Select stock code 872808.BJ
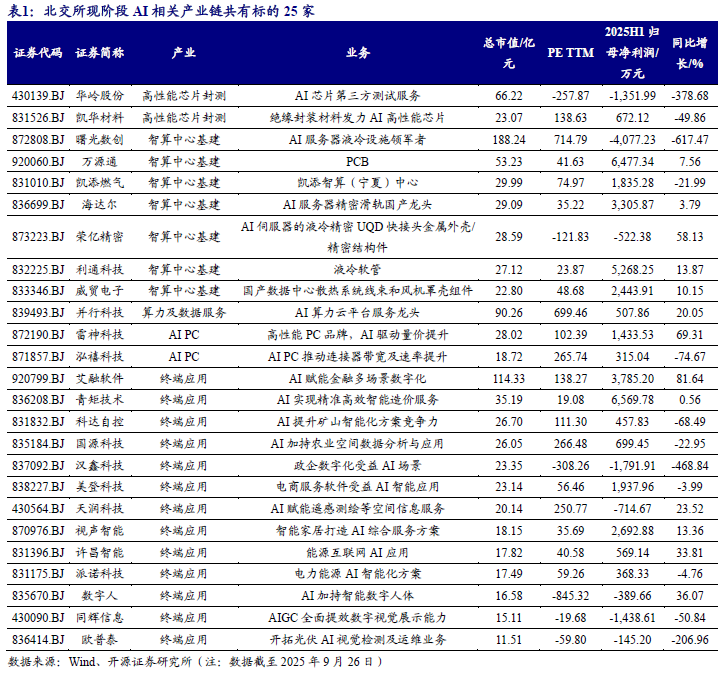The width and height of the screenshot is (726, 673). 38,139
